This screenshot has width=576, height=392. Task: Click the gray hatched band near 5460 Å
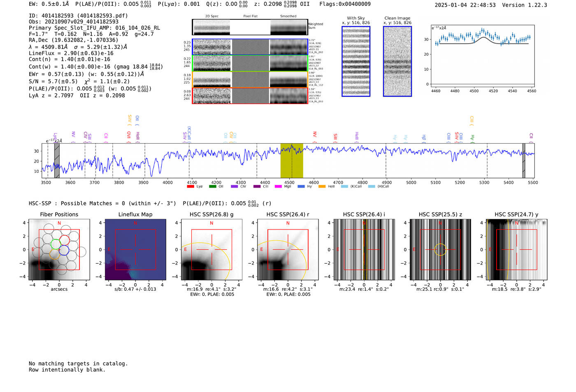pos(524,160)
